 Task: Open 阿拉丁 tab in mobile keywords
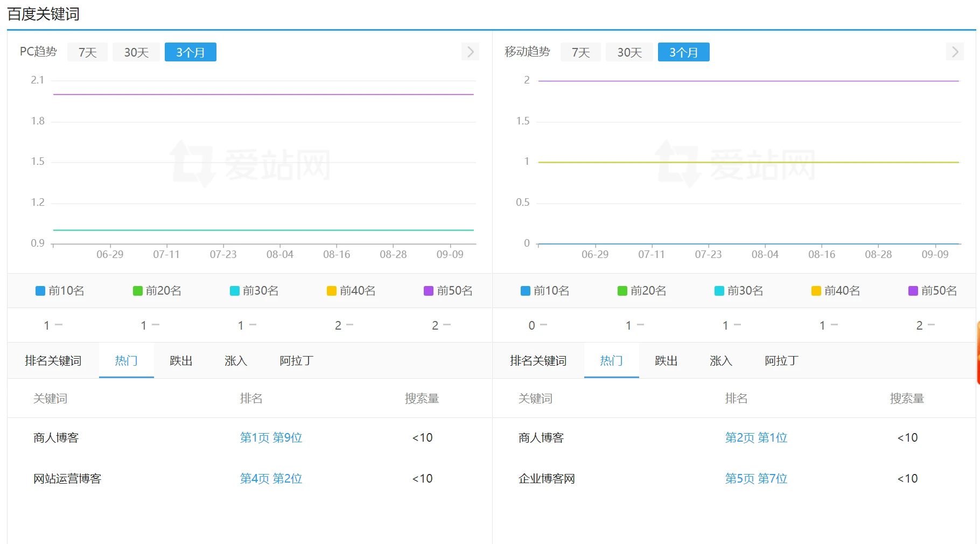click(781, 361)
